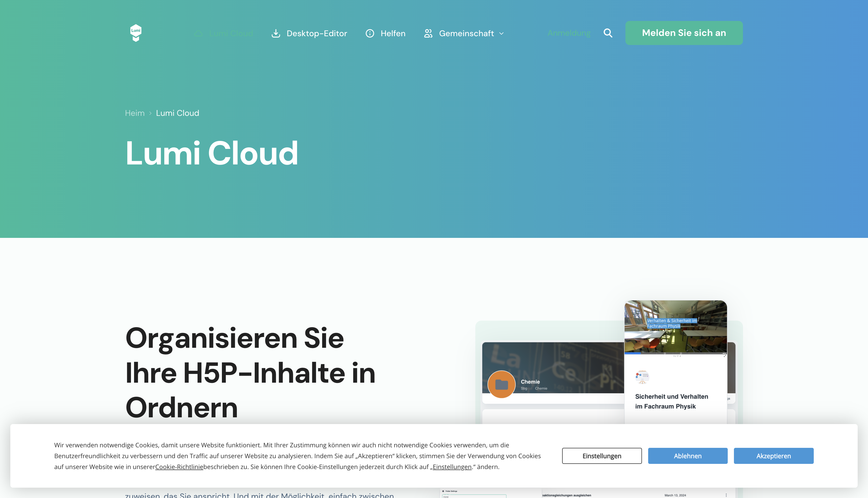Open the Gemeinschaft menu item
The image size is (868, 498).
point(464,33)
